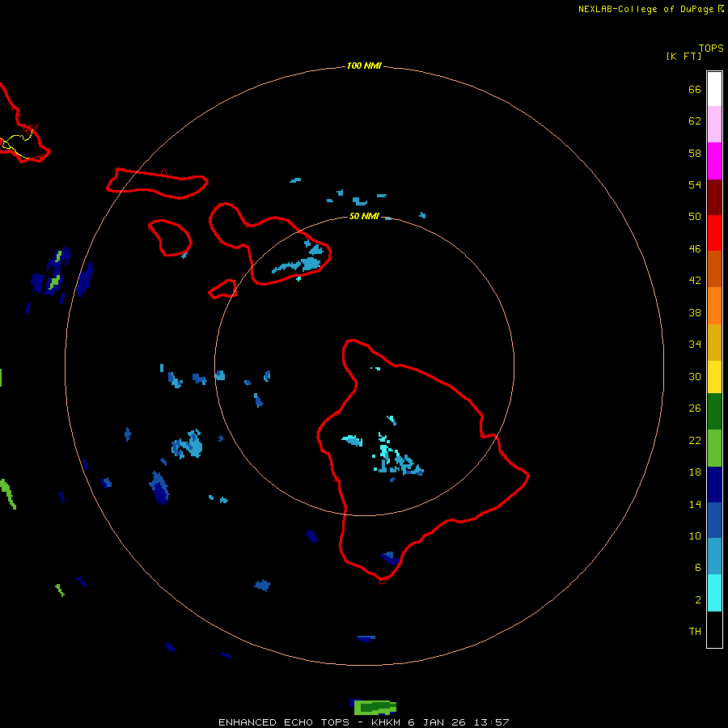Screen dimensions: 728x728
Task: Select the bright red legend swatch
Action: (714, 233)
